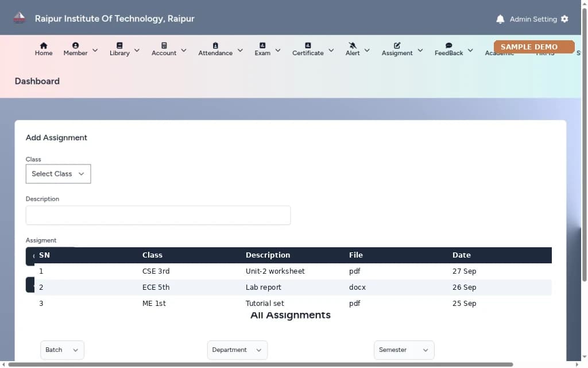Click into the Description input field

click(x=158, y=215)
